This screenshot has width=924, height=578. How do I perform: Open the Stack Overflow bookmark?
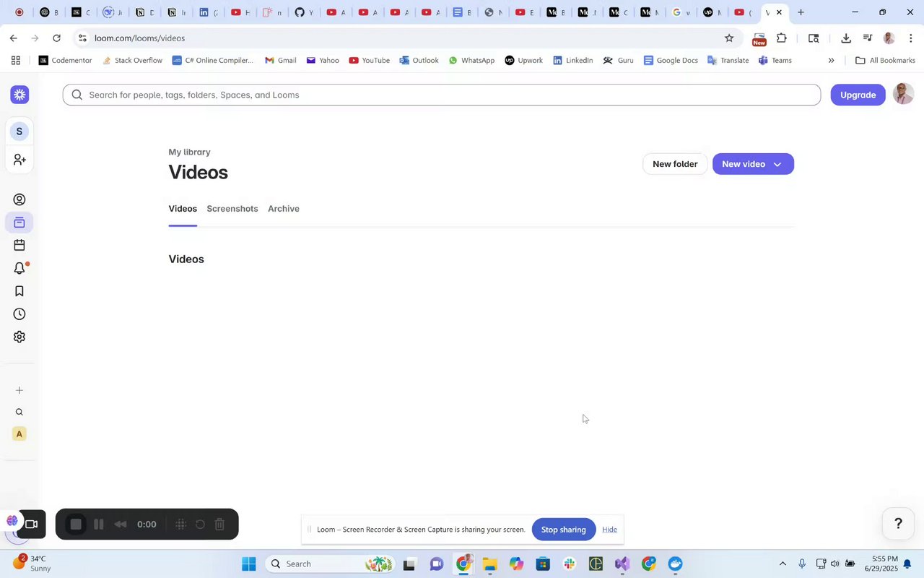(132, 61)
